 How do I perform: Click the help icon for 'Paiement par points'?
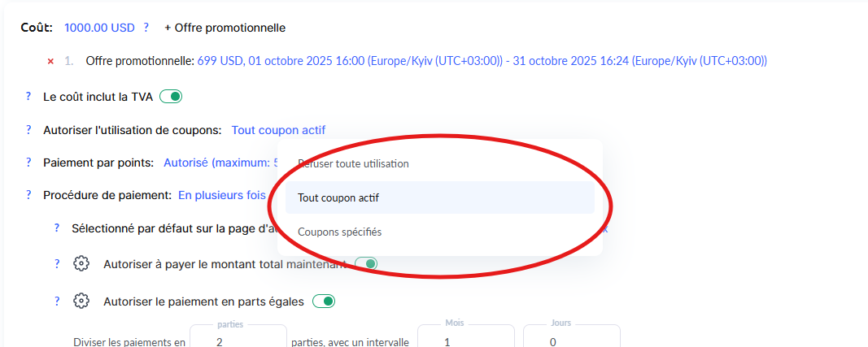pyautogui.click(x=28, y=163)
